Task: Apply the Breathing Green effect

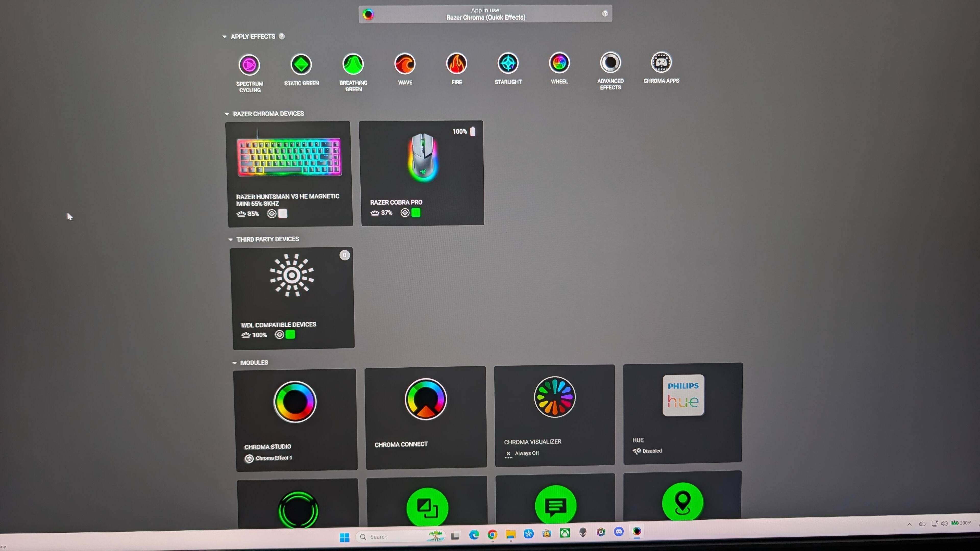Action: point(353,72)
